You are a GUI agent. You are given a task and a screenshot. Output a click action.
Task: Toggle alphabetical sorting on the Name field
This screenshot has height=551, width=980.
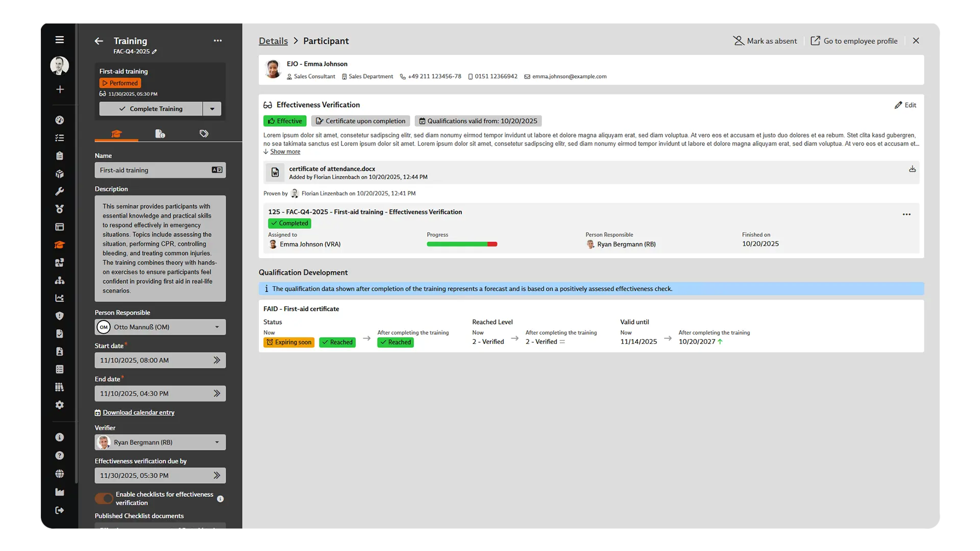point(216,170)
